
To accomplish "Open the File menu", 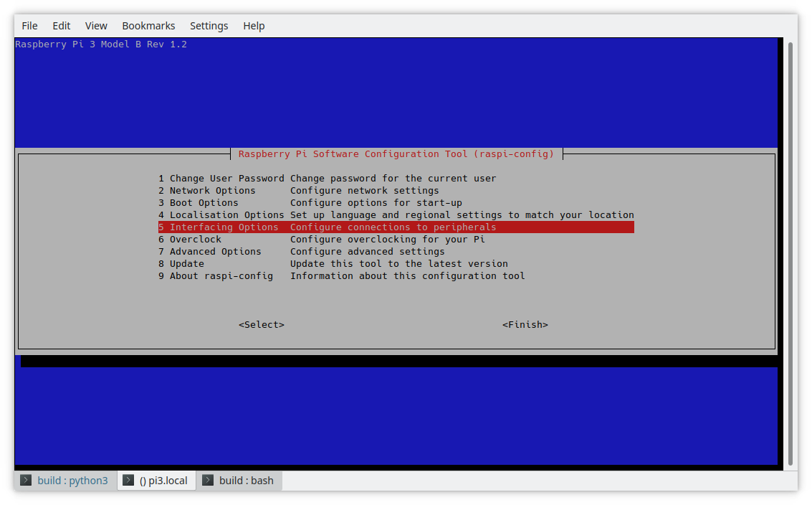I will coord(29,26).
